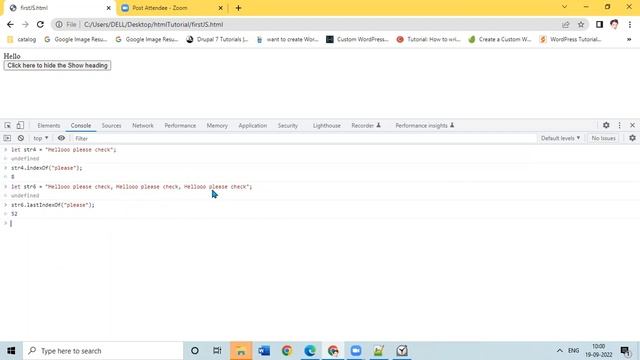The width and height of the screenshot is (640, 360).
Task: Open the Network tab
Action: pyautogui.click(x=143, y=126)
